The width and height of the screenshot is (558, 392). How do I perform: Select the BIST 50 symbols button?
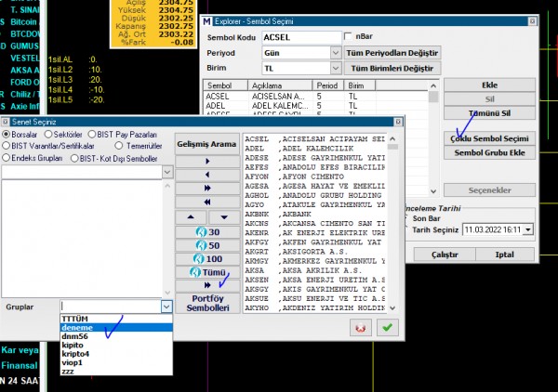point(207,245)
